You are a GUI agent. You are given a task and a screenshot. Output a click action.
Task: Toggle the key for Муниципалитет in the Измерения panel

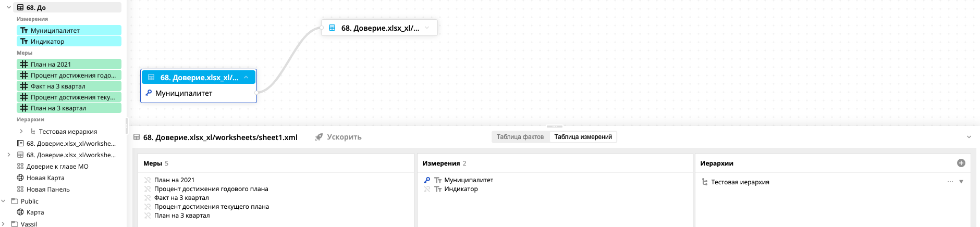point(427,180)
